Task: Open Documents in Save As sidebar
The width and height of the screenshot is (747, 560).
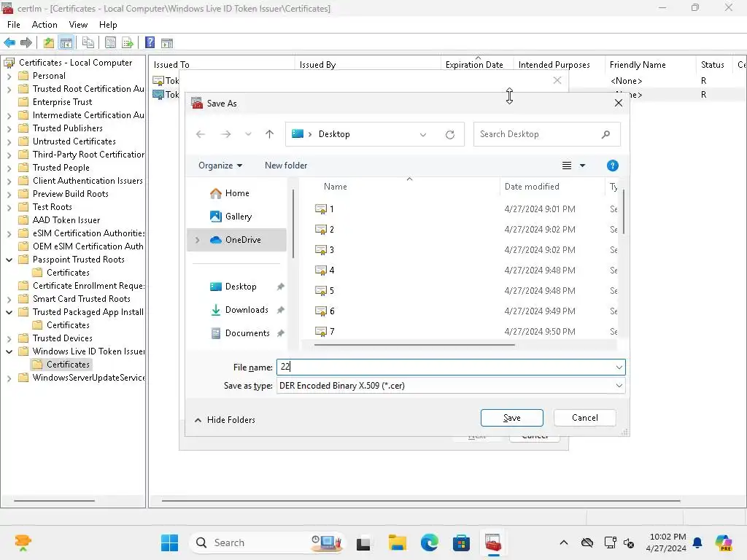Action: coord(240,333)
